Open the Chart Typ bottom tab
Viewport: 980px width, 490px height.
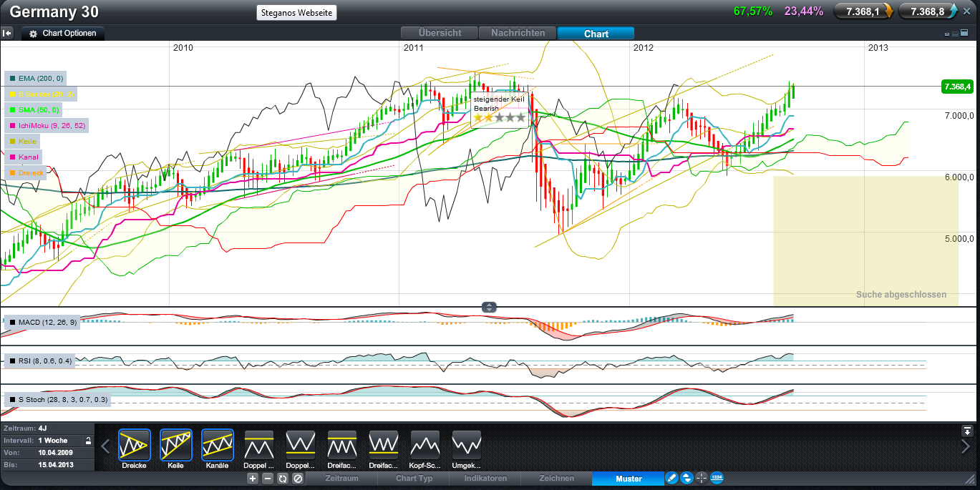coord(414,479)
